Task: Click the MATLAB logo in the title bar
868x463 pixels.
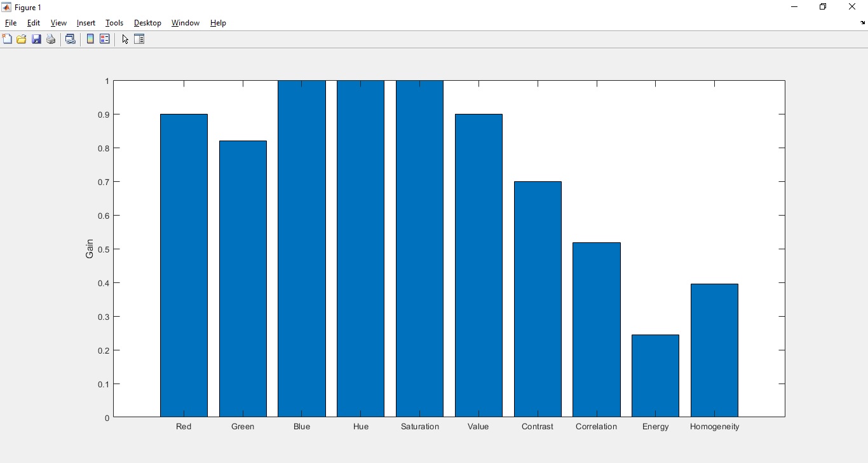Action: pos(6,8)
